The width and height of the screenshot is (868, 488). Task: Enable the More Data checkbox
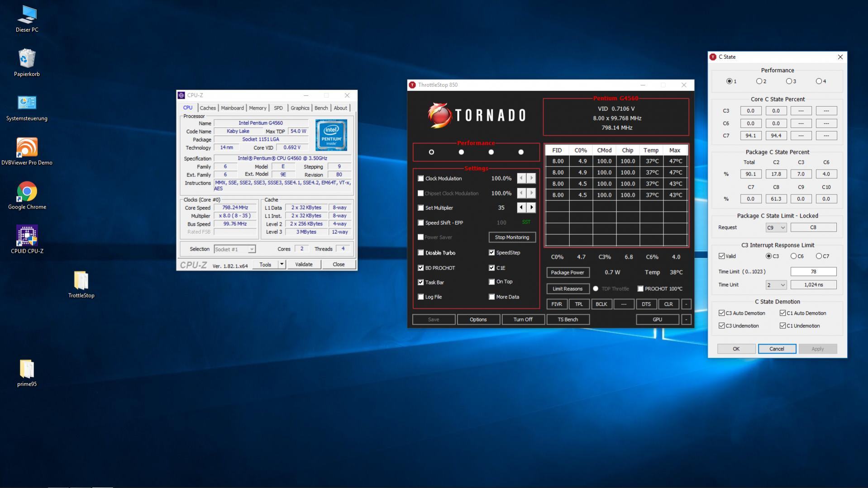click(x=491, y=297)
